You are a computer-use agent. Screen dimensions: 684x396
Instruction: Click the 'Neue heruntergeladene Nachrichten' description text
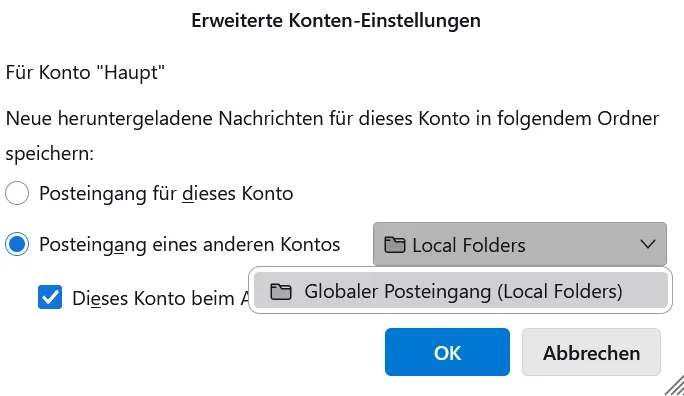[x=332, y=119]
